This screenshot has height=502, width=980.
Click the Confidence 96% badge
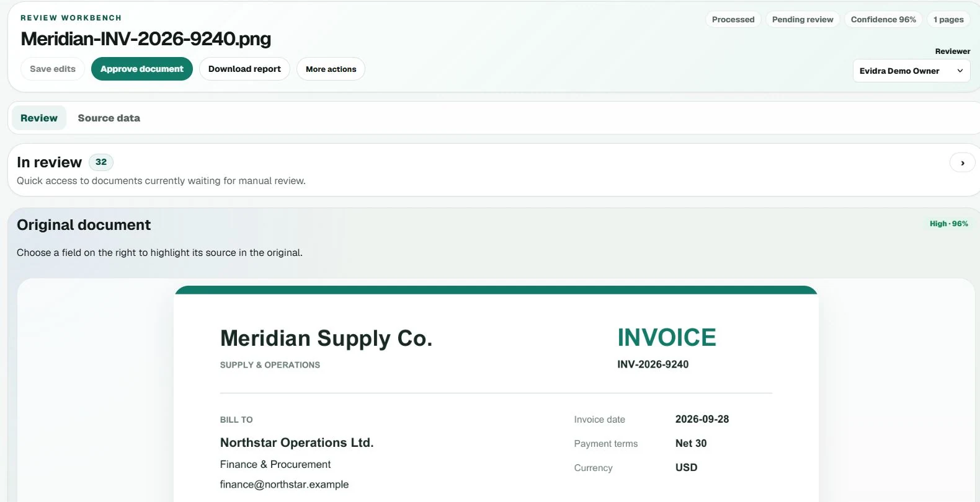[x=883, y=19]
